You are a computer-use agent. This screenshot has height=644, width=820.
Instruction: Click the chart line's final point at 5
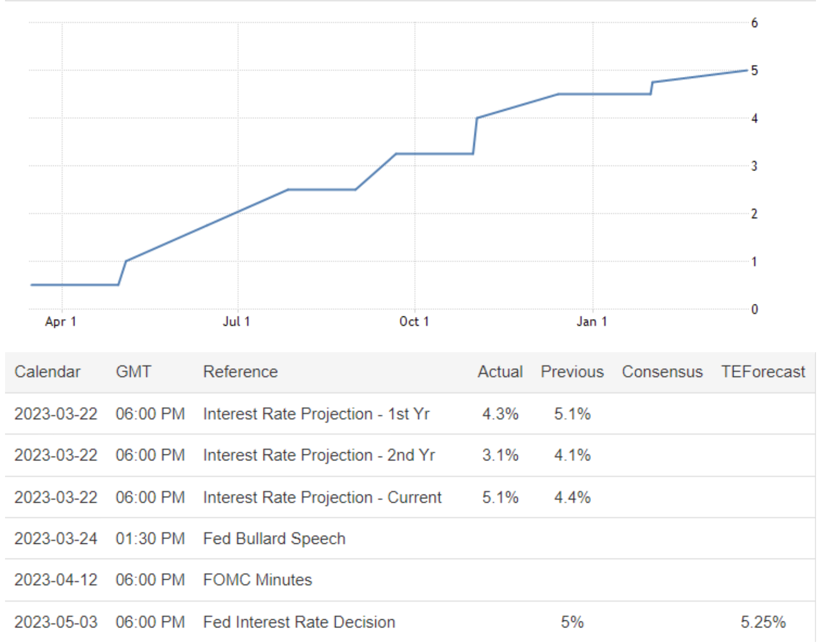coord(747,70)
